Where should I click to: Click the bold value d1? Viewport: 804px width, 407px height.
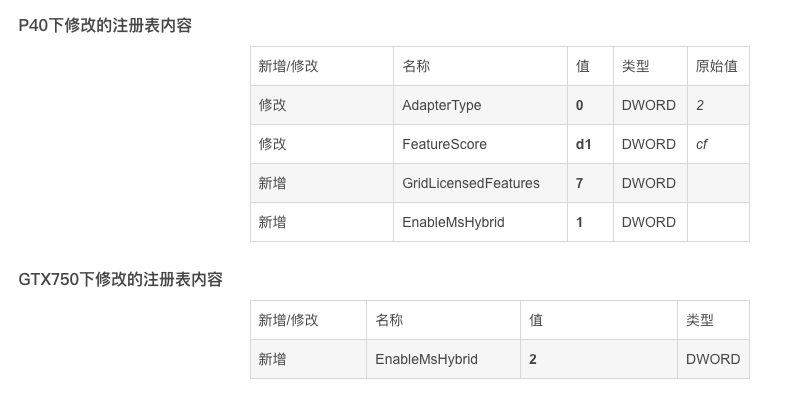(584, 144)
